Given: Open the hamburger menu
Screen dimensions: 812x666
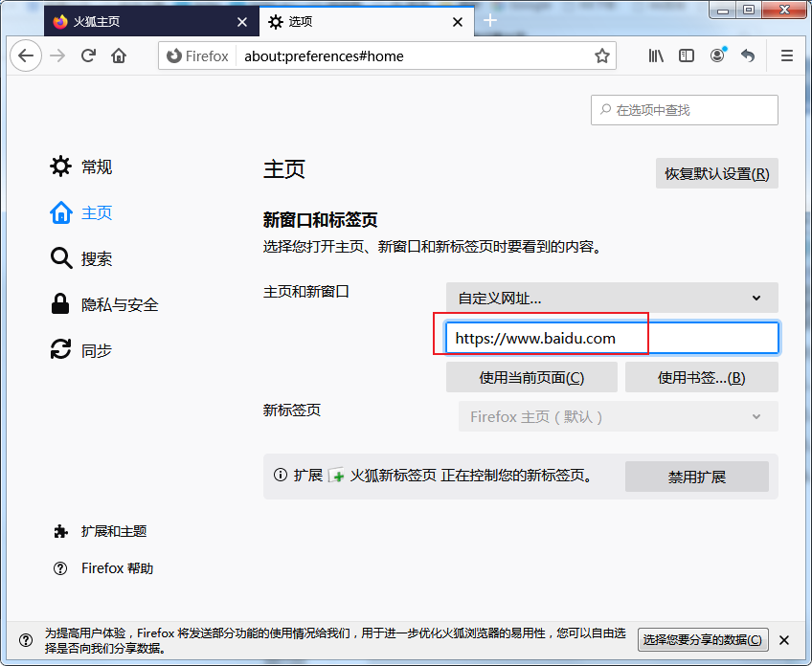Looking at the screenshot, I should pyautogui.click(x=786, y=55).
